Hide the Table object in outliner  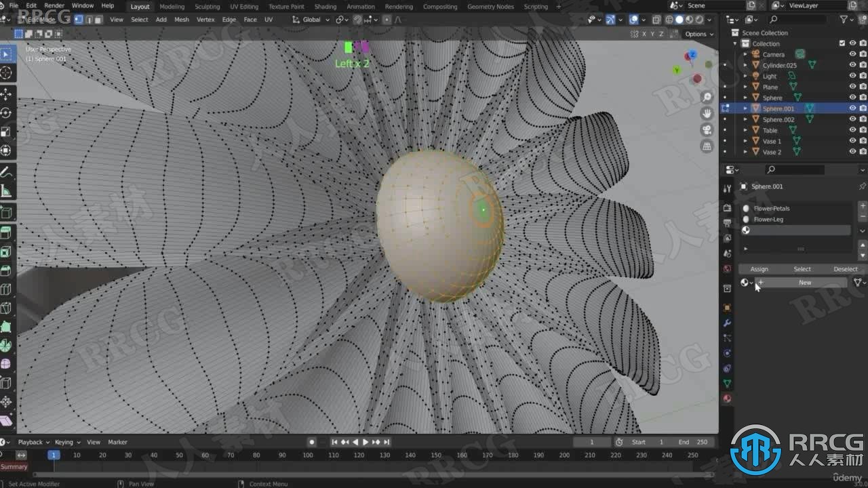pyautogui.click(x=852, y=130)
